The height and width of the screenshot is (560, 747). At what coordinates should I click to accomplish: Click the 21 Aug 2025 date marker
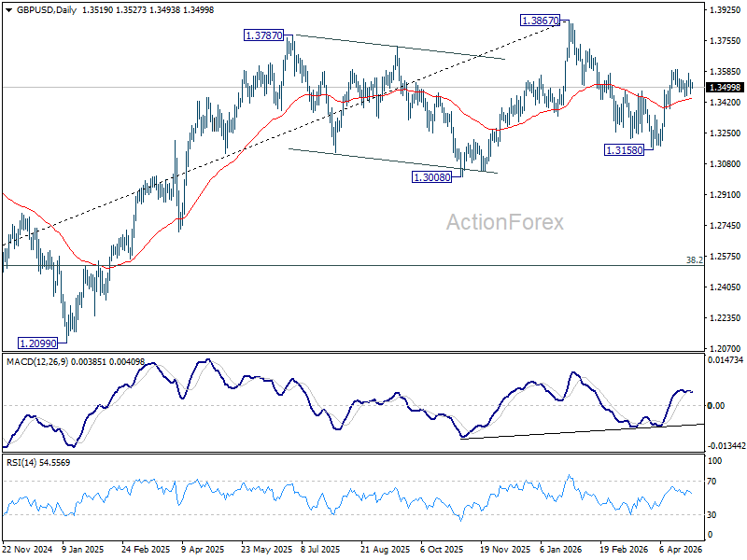tap(385, 549)
